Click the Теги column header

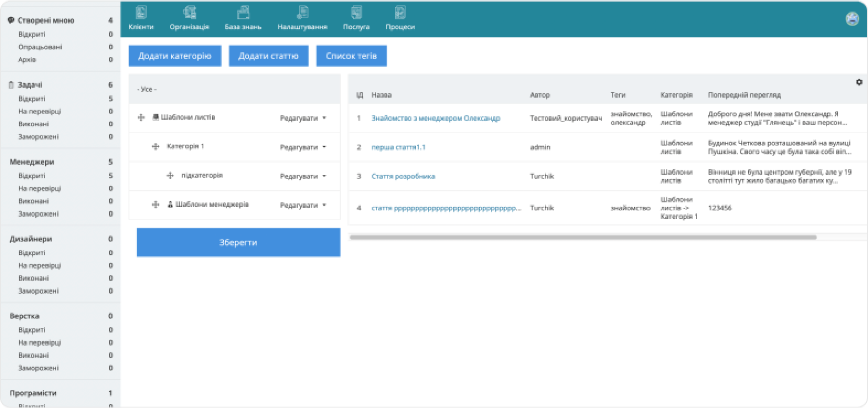tap(618, 95)
